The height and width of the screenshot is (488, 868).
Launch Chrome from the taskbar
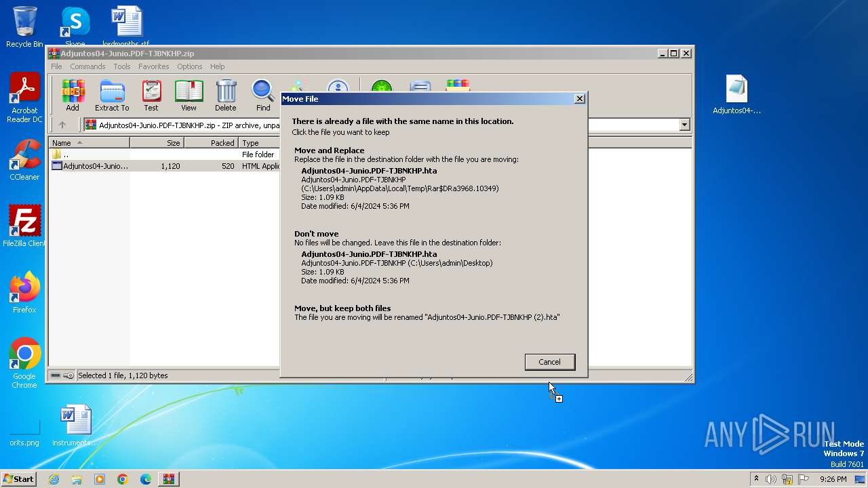pyautogui.click(x=123, y=479)
